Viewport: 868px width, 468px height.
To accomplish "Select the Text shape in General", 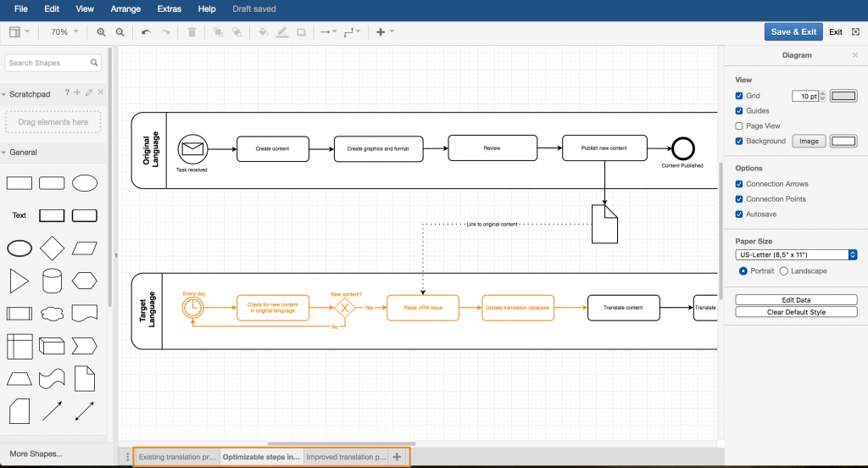I will click(19, 215).
